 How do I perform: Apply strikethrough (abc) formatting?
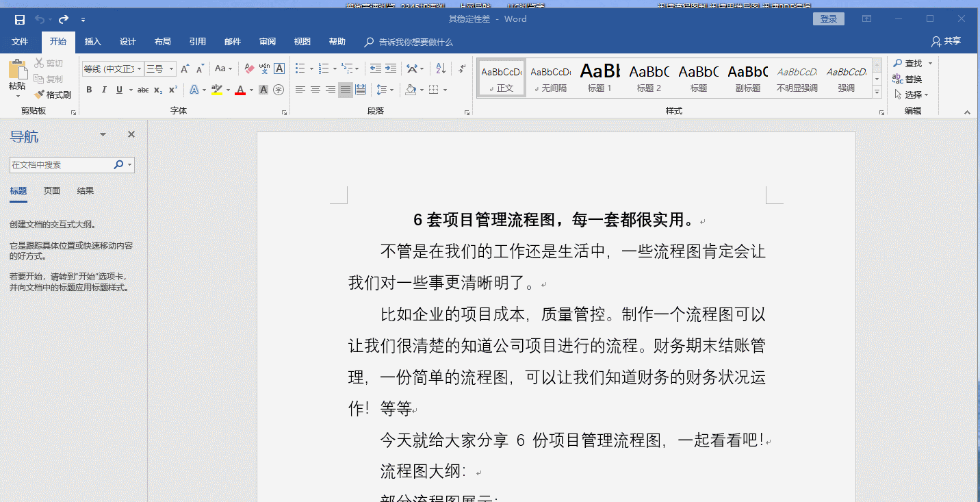tap(142, 90)
